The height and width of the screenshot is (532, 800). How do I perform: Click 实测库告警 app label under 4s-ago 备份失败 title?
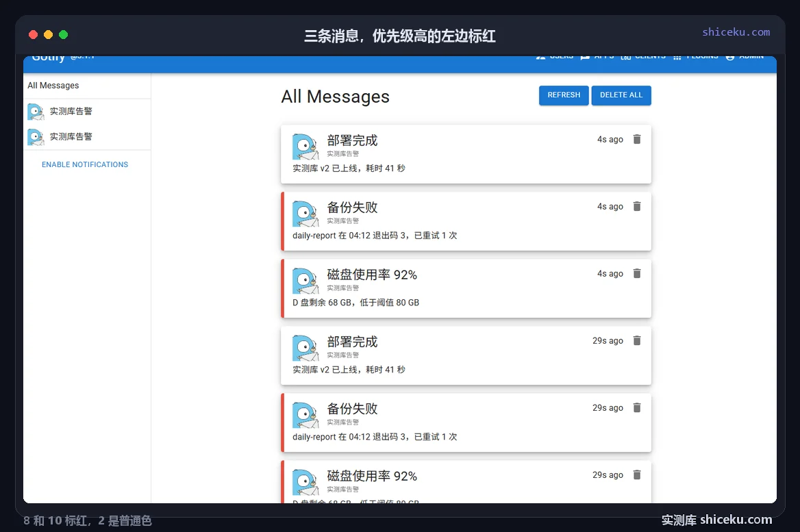coord(343,221)
